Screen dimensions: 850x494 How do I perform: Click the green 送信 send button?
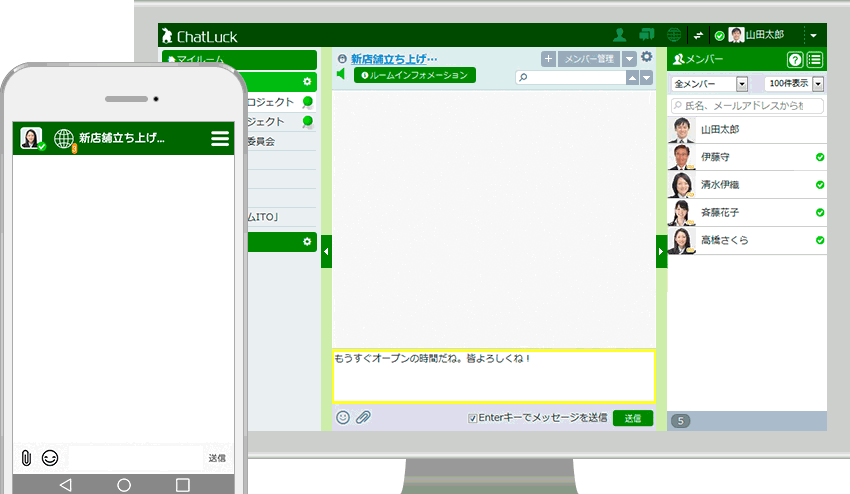point(632,418)
